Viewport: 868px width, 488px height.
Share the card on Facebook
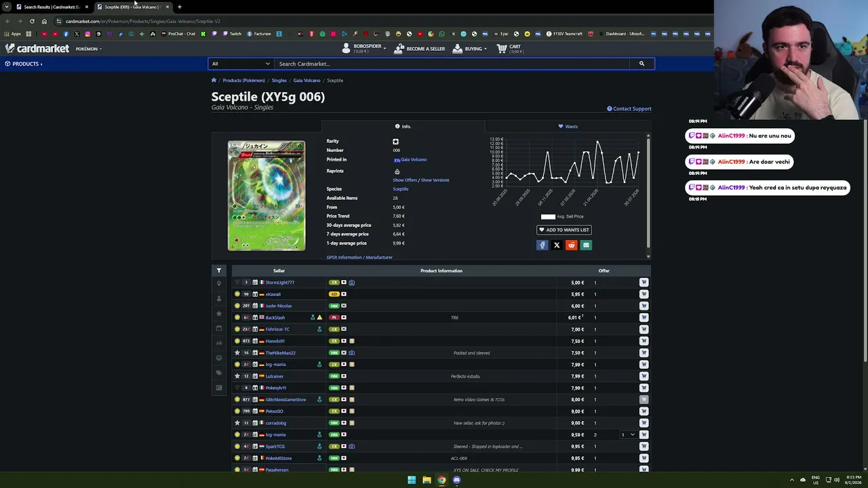pyautogui.click(x=542, y=245)
